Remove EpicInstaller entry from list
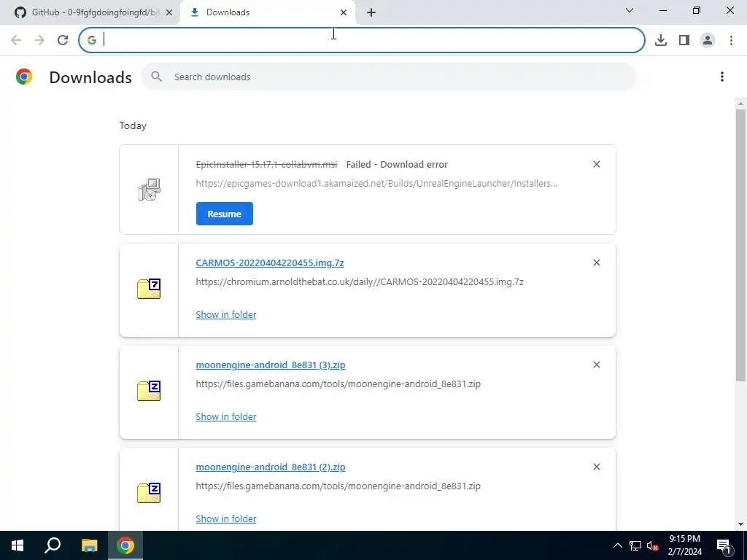 (597, 164)
